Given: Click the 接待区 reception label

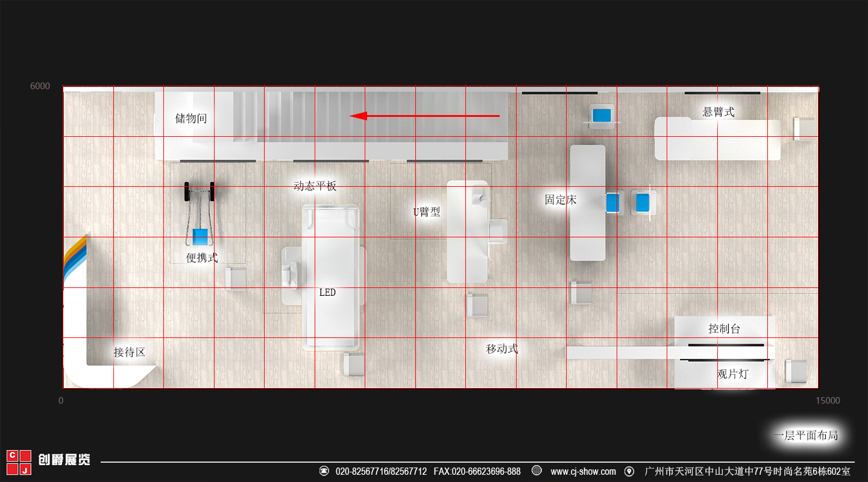Looking at the screenshot, I should 130,352.
